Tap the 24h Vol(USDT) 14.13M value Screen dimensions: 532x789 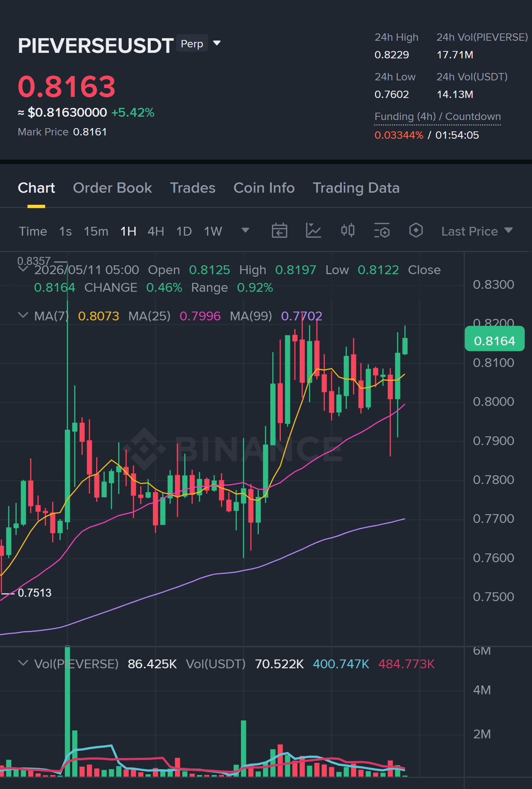455,95
